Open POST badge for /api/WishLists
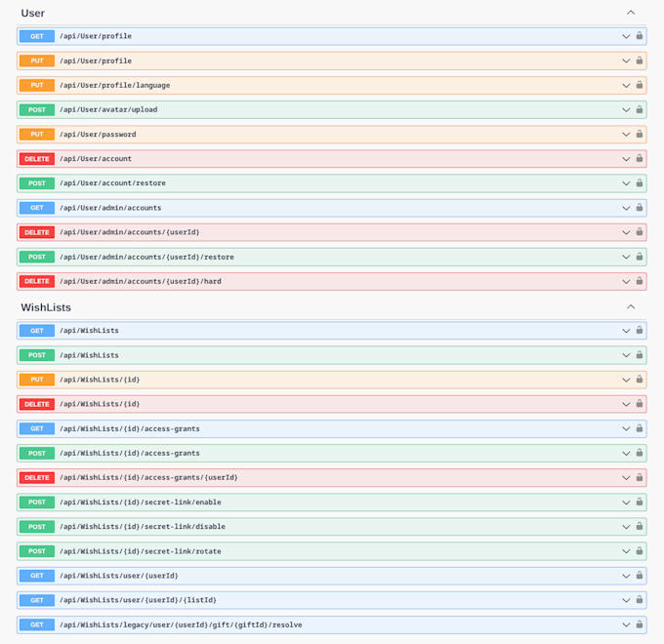The width and height of the screenshot is (664, 644). (37, 355)
